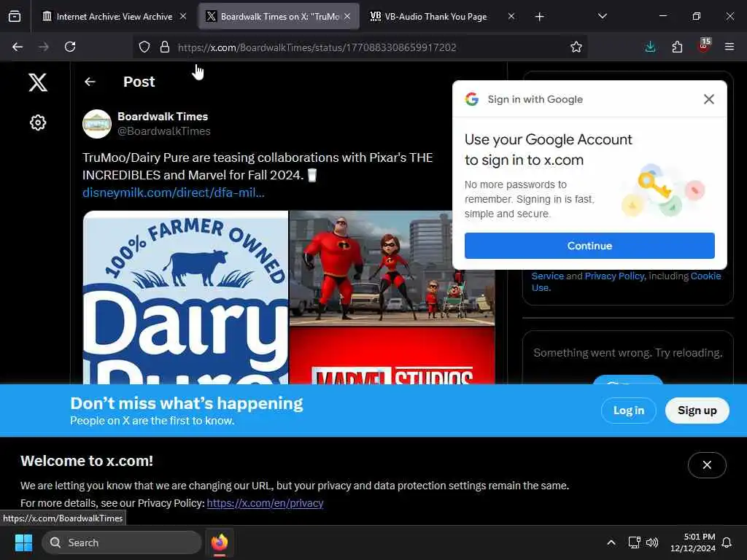The height and width of the screenshot is (560, 747).
Task: Close the Internet Archive tab
Action: pyautogui.click(x=183, y=16)
